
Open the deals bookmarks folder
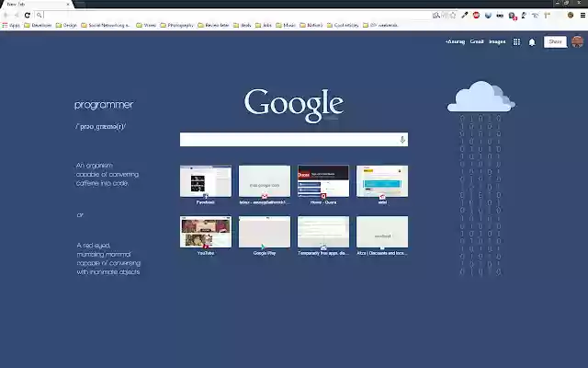[x=243, y=25]
